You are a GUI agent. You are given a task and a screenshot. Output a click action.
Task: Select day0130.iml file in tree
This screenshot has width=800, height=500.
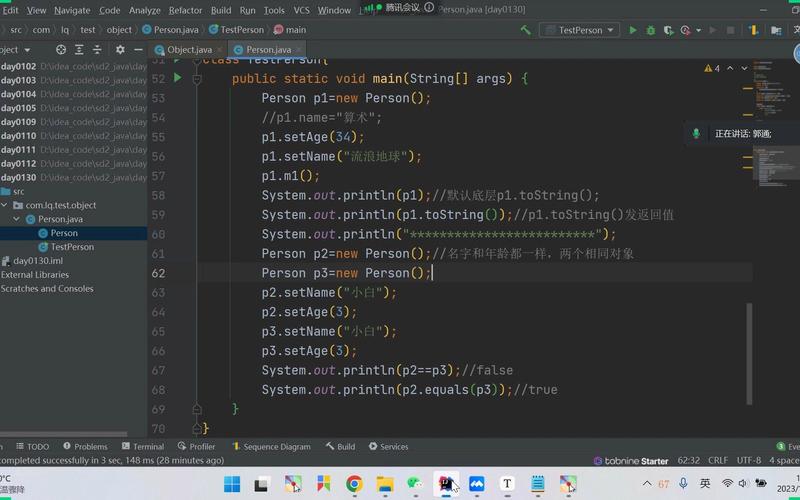coord(33,261)
